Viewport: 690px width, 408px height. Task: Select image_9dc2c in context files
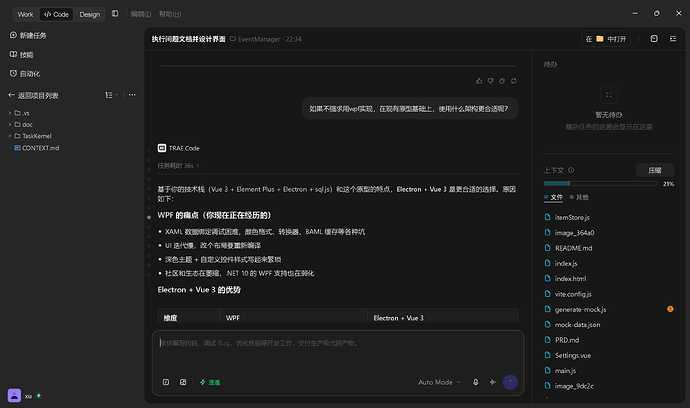click(574, 386)
